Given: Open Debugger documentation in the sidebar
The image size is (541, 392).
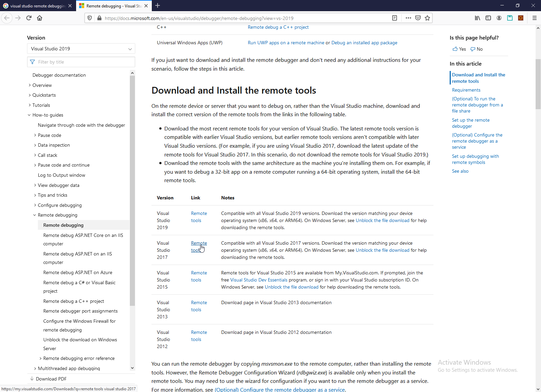Looking at the screenshot, I should [x=59, y=75].
